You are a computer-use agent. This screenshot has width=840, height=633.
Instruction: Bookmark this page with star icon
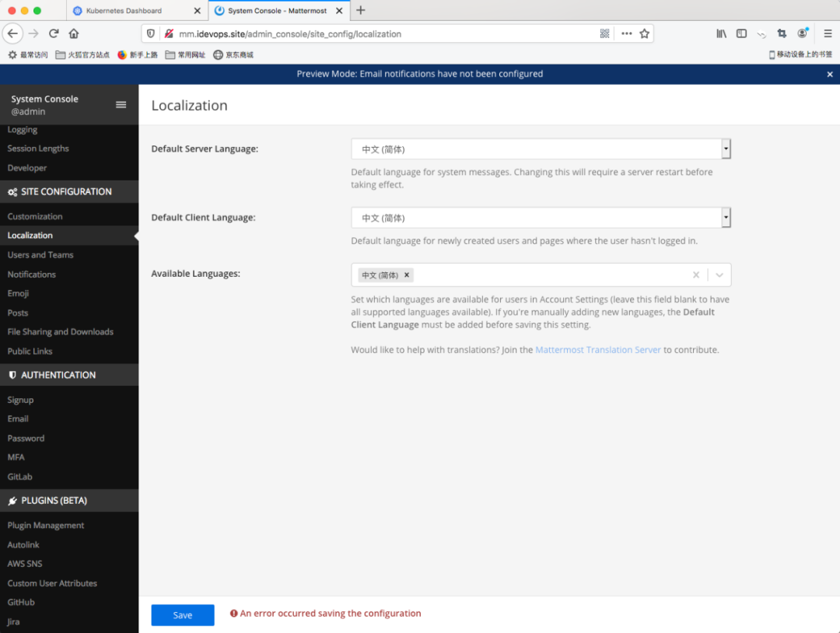click(645, 33)
